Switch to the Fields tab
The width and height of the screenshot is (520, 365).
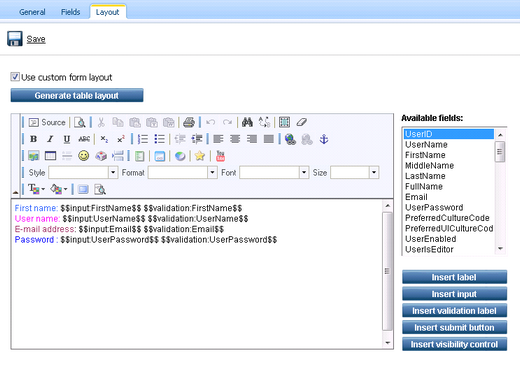pyautogui.click(x=70, y=12)
